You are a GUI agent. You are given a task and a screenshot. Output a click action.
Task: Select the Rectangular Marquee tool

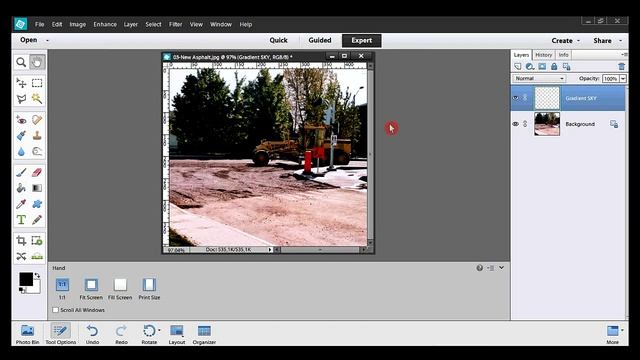tap(37, 83)
